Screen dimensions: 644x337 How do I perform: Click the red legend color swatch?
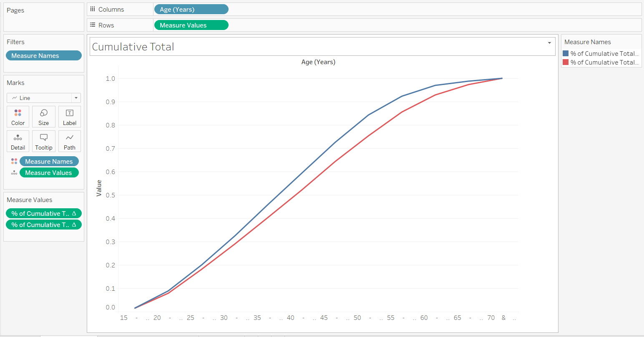[566, 62]
